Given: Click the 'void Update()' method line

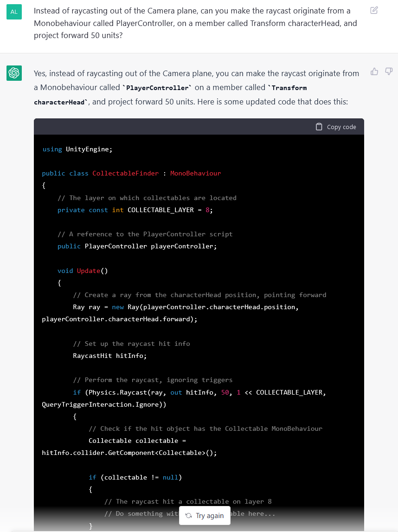Looking at the screenshot, I should (83, 271).
